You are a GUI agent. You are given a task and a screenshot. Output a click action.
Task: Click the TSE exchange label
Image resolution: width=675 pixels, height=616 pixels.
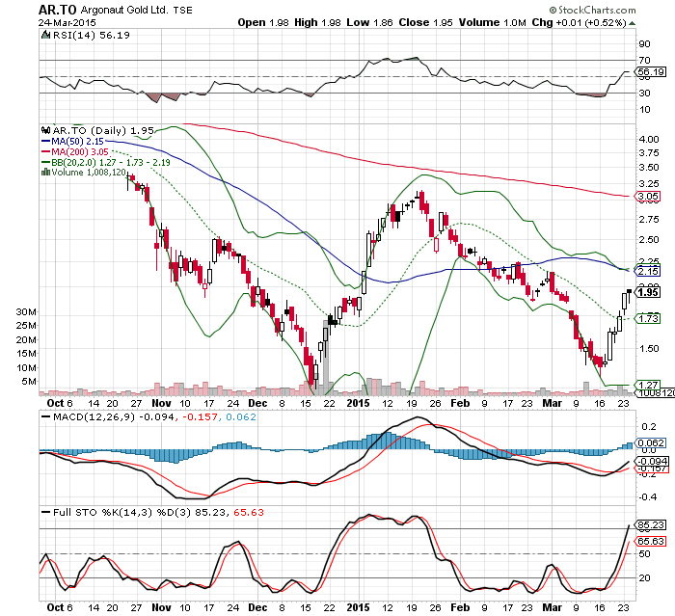183,11
